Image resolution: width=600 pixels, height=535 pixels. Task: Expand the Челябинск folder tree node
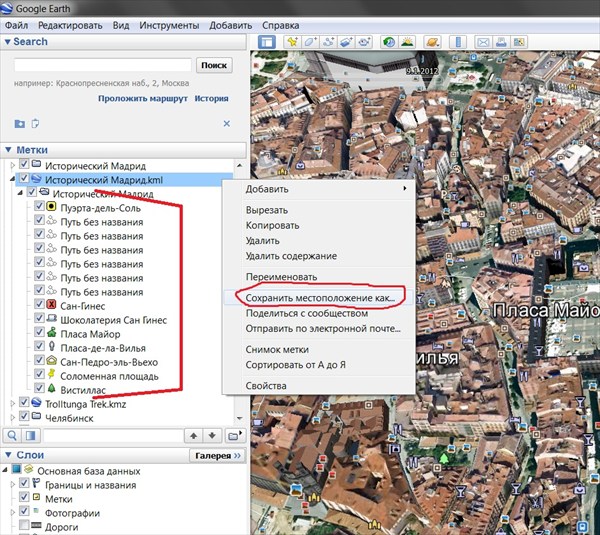(x=13, y=417)
